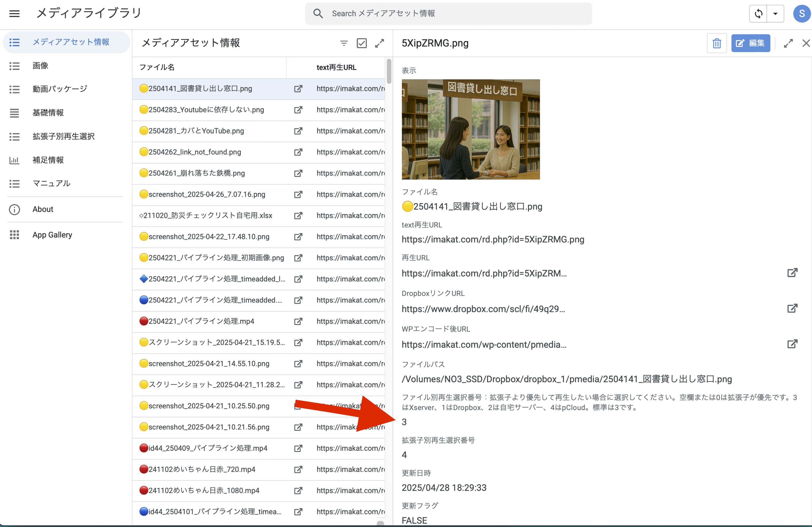Viewport: 812px width, 527px height.
Task: Open the 画像 view in sidebar
Action: tap(40, 65)
